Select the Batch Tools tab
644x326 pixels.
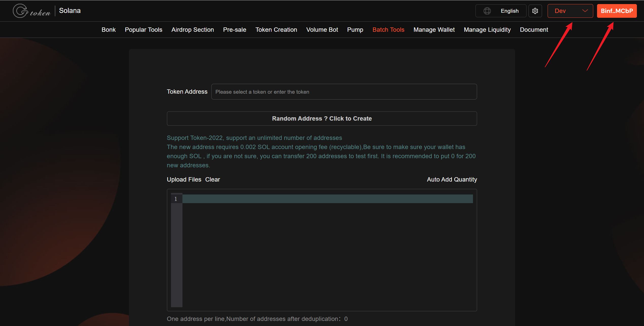tap(388, 30)
